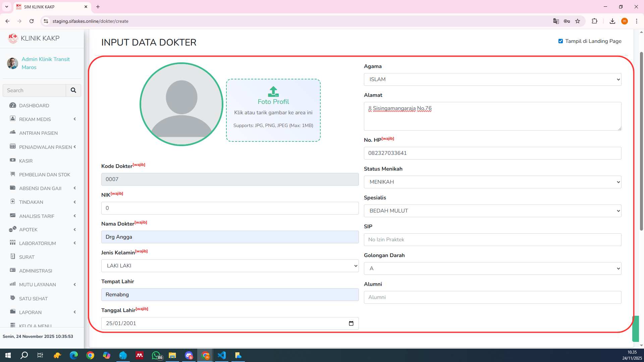Click the Foto Profil upload icon
644x362 pixels.
click(x=273, y=92)
